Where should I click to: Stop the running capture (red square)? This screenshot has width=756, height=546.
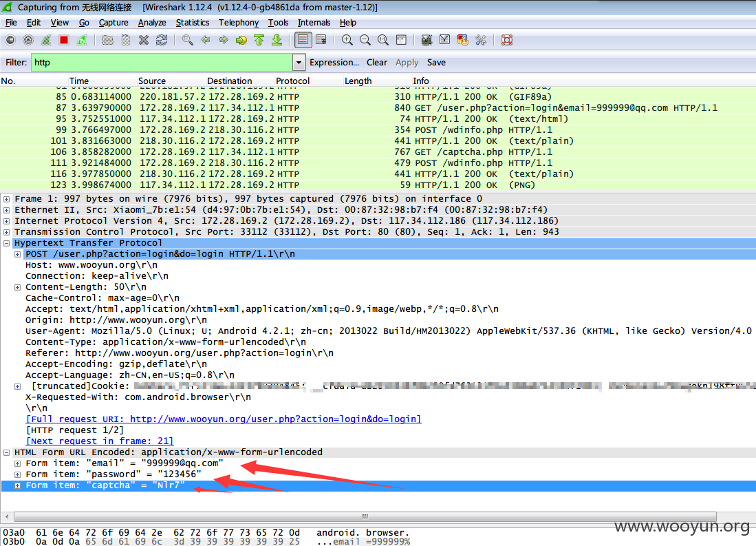[x=64, y=40]
